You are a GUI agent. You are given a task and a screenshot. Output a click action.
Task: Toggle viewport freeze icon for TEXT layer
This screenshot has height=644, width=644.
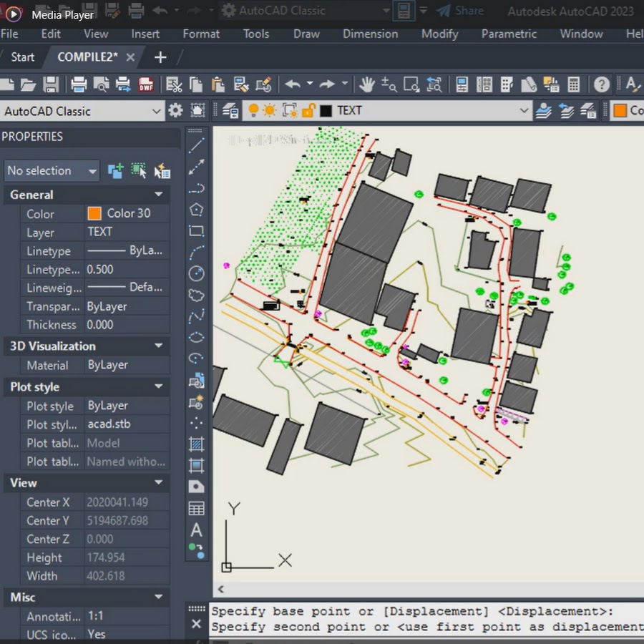pos(290,110)
